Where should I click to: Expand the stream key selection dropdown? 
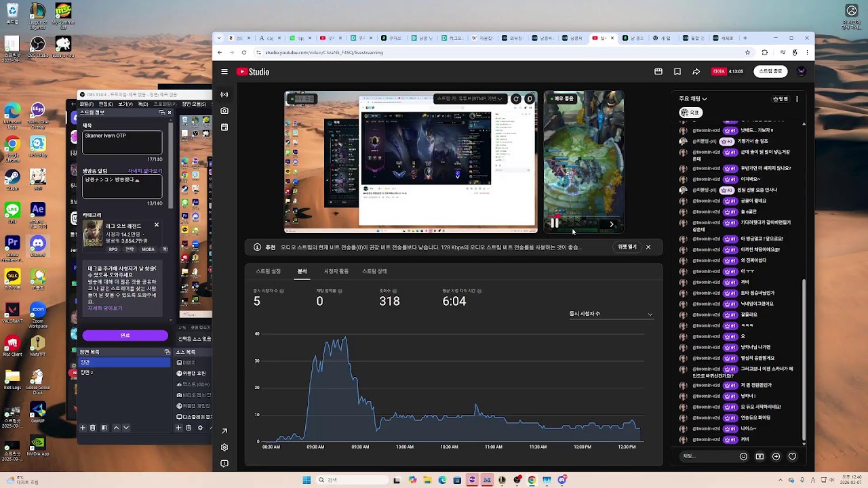tap(469, 99)
